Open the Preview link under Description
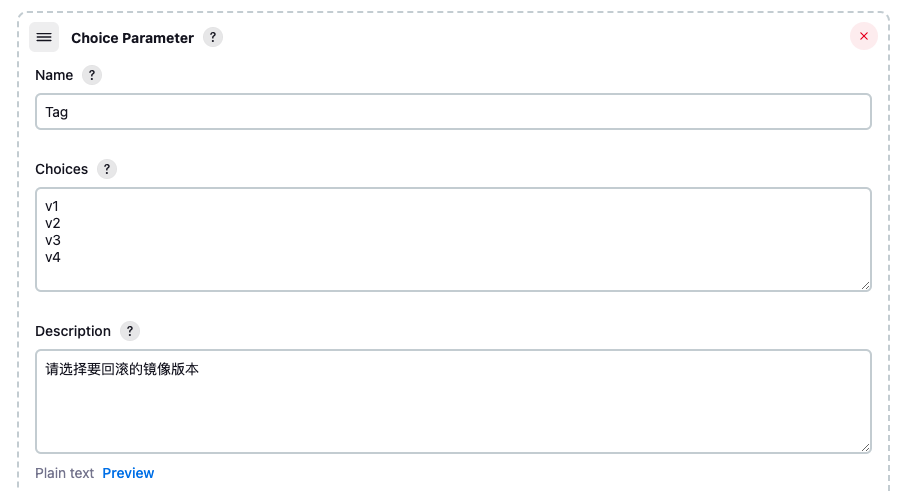 point(128,473)
